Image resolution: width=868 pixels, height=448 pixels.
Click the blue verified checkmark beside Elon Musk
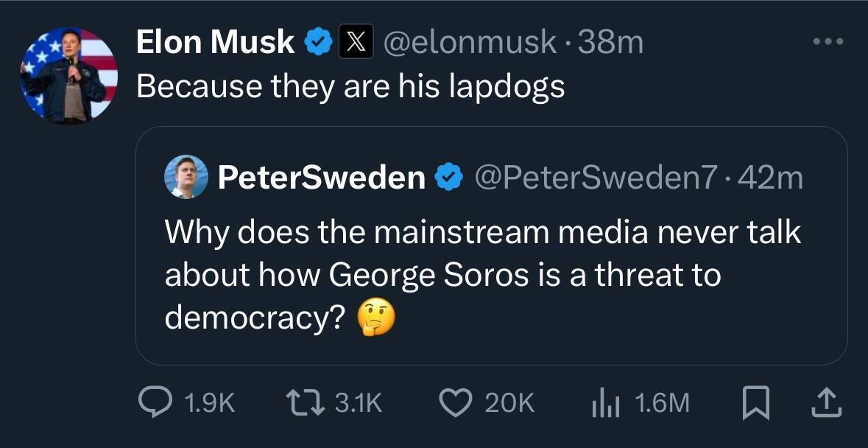318,43
